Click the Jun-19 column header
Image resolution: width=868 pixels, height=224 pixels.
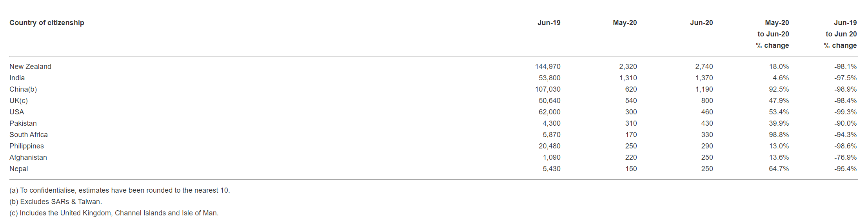[548, 23]
